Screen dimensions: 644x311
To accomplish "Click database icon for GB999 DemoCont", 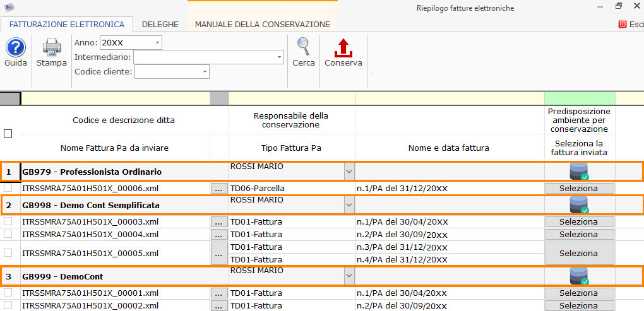I will [580, 276].
